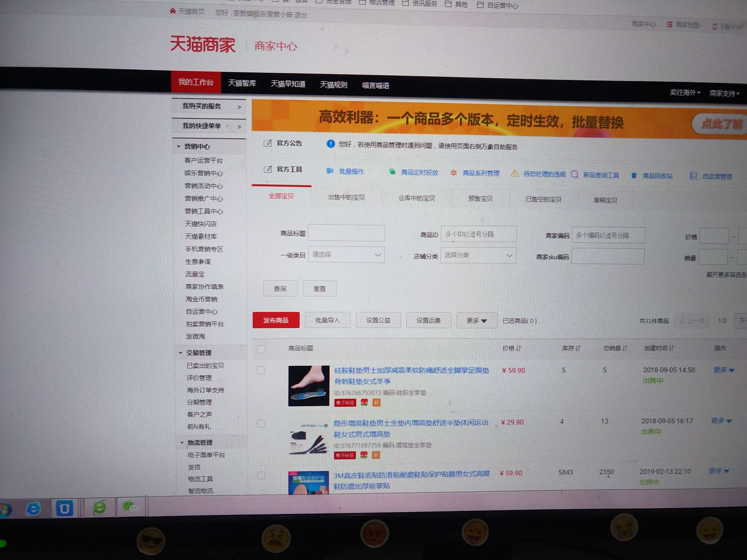Open 更多 menu for 2019-02-13 product

(719, 471)
